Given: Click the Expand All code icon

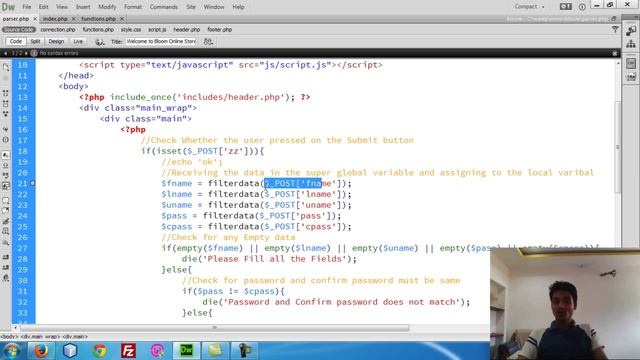Looking at the screenshot, I should pyautogui.click(x=6, y=114).
